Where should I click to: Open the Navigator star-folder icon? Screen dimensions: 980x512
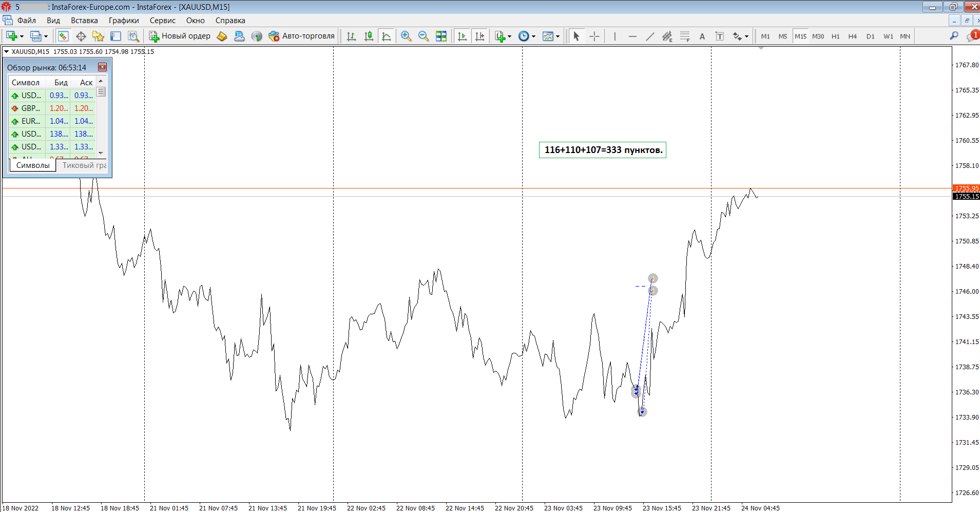tap(98, 36)
